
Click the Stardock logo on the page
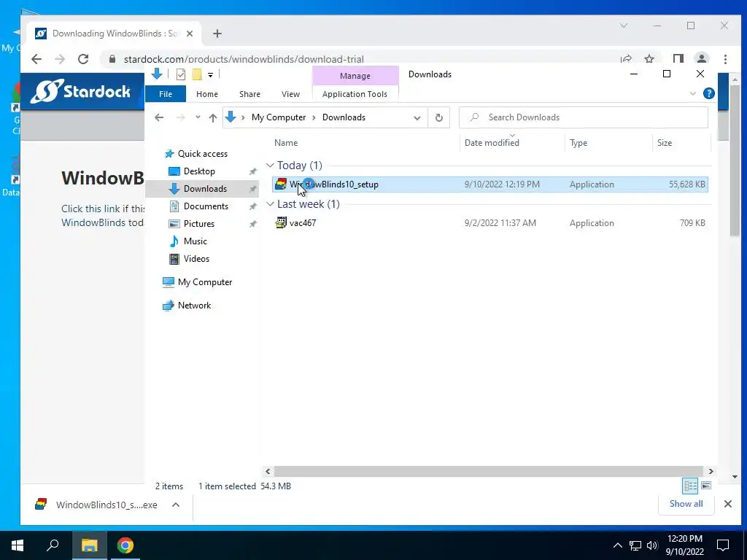pos(80,91)
